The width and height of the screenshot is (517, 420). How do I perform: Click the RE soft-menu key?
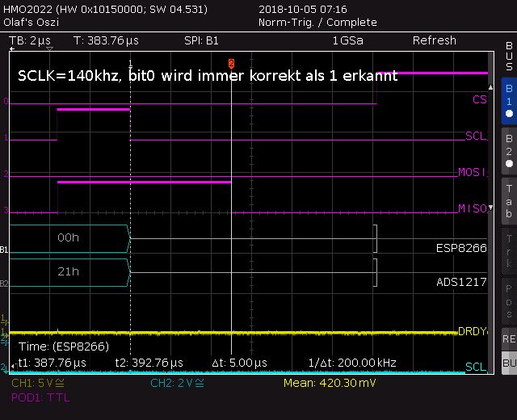click(x=509, y=339)
